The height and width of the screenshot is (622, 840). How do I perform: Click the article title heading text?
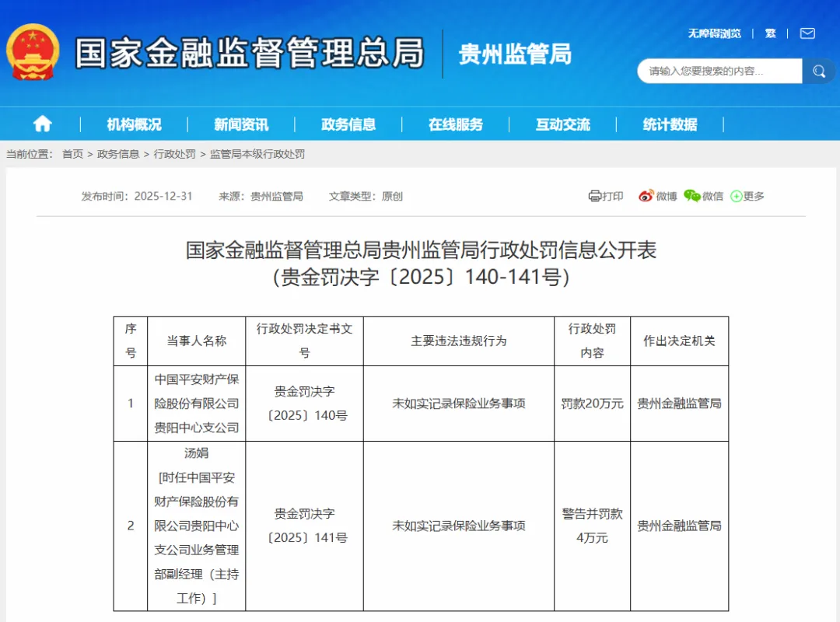[421, 250]
